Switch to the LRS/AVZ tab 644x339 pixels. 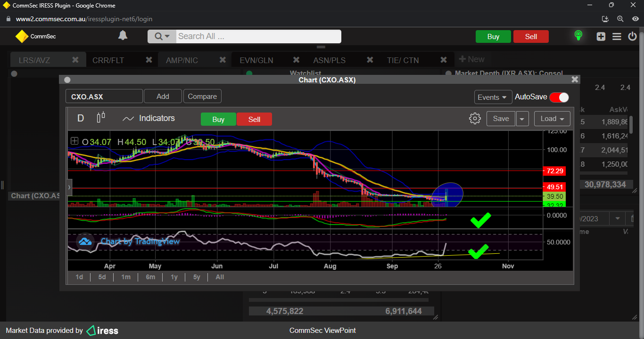click(34, 60)
